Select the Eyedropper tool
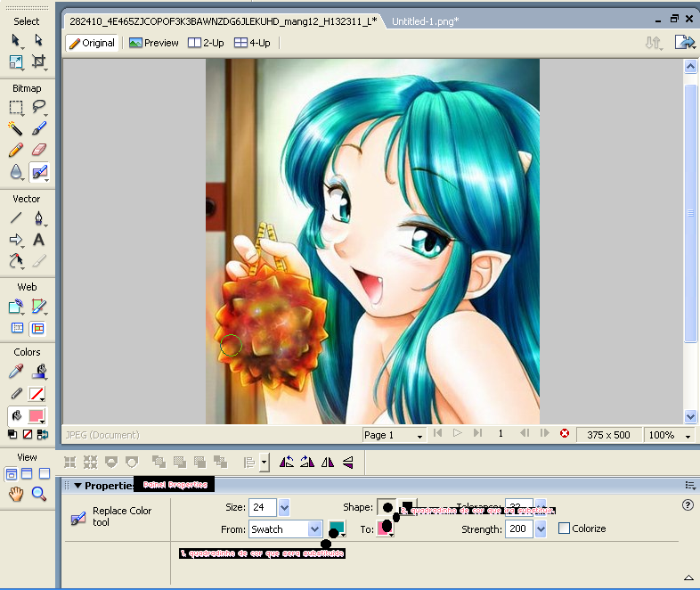The width and height of the screenshot is (700, 590). point(16,371)
